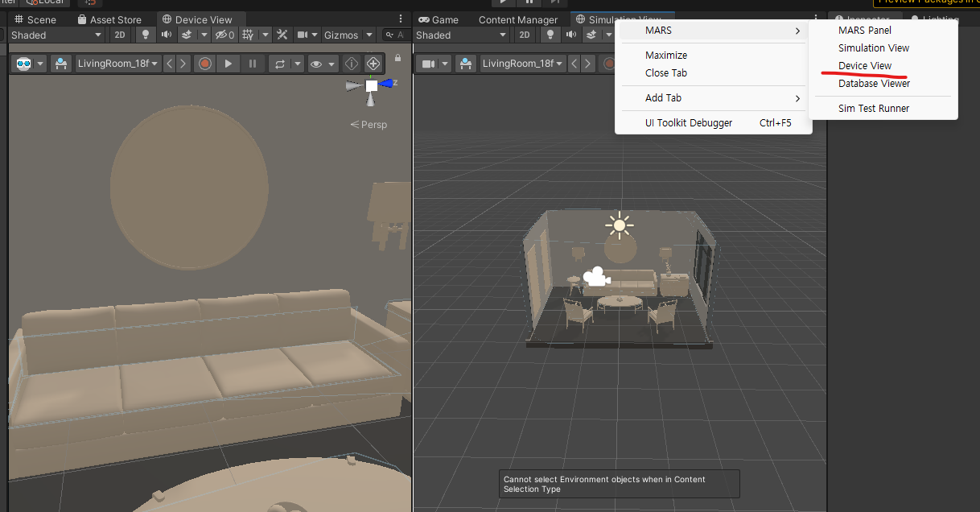Open Shaded draw mode dropdown in Device View
The width and height of the screenshot is (980, 512).
click(x=56, y=35)
